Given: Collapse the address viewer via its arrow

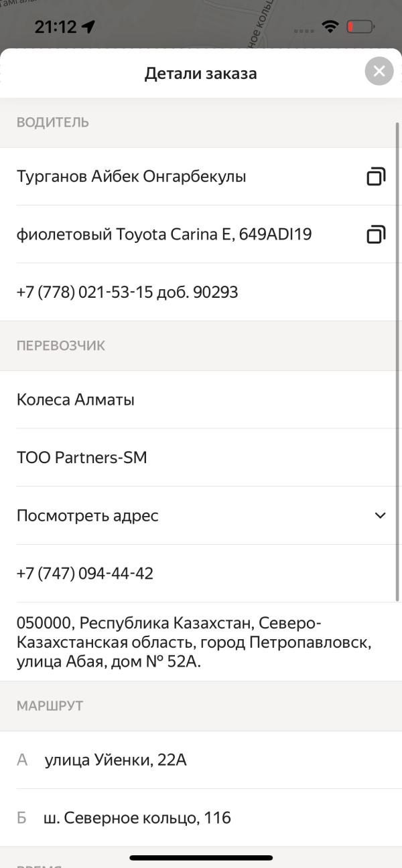Looking at the screenshot, I should click(381, 515).
